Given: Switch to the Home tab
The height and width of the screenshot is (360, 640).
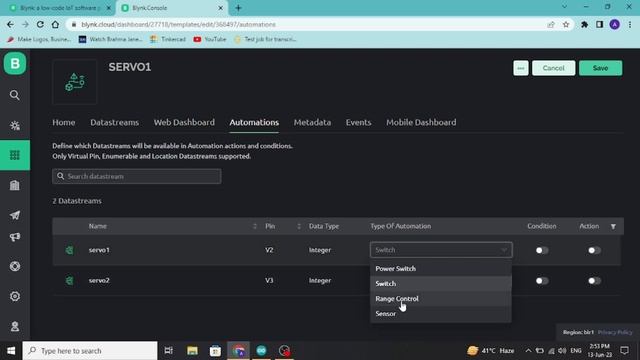Looking at the screenshot, I should coord(64,122).
